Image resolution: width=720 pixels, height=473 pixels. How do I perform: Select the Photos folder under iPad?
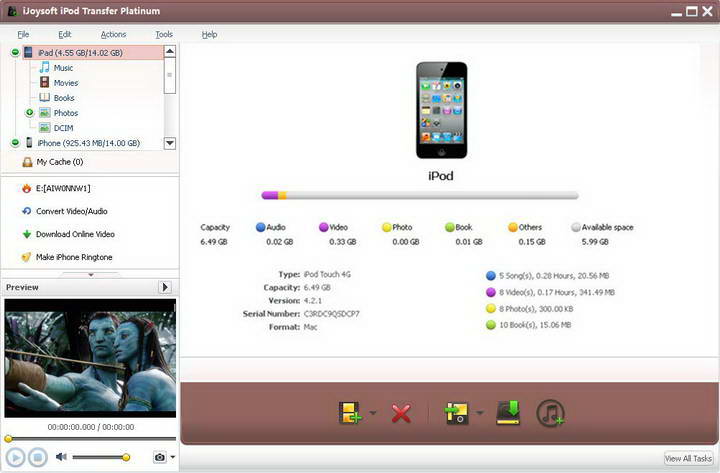[x=66, y=113]
